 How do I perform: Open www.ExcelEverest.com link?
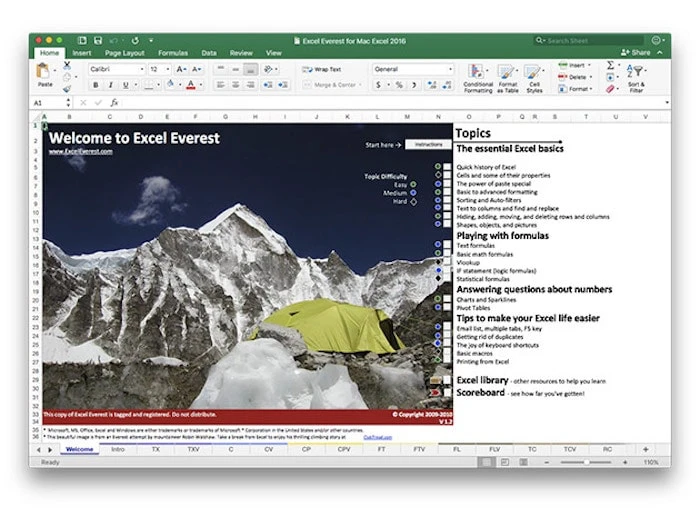coord(81,151)
